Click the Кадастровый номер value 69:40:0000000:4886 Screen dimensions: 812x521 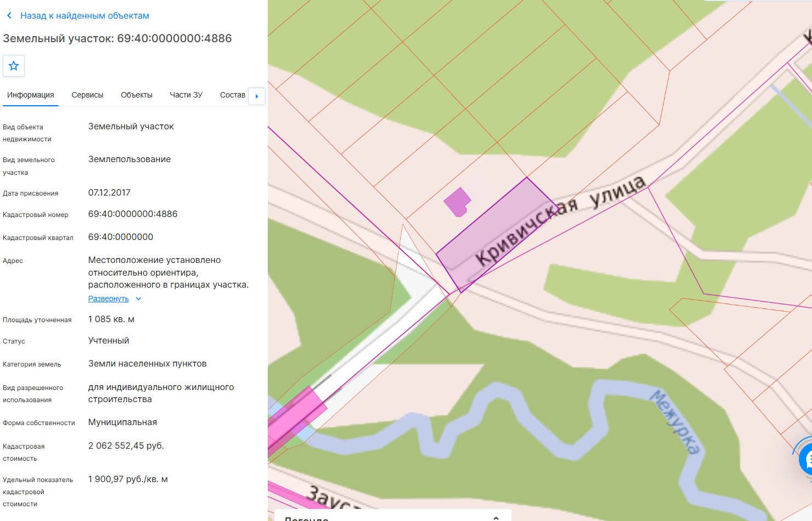133,214
